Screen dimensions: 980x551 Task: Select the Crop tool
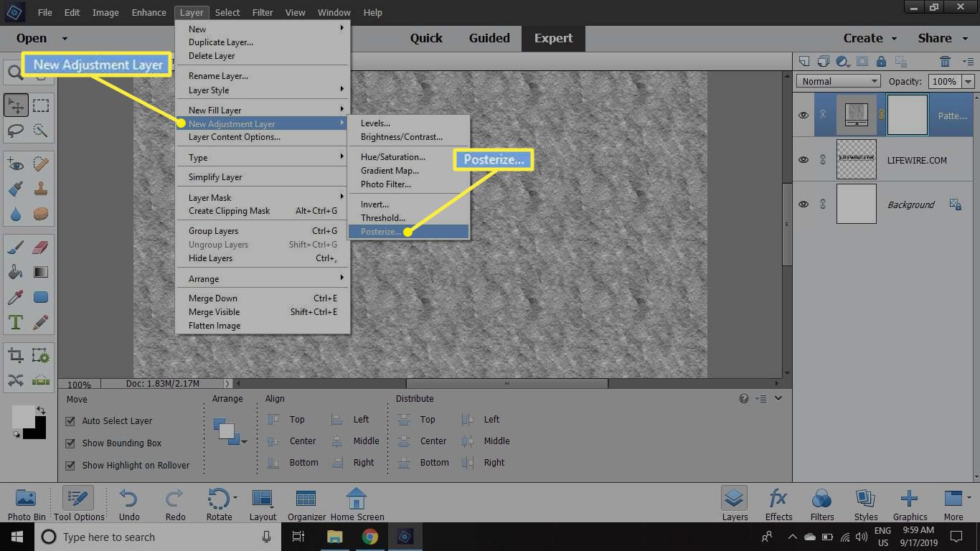click(16, 355)
